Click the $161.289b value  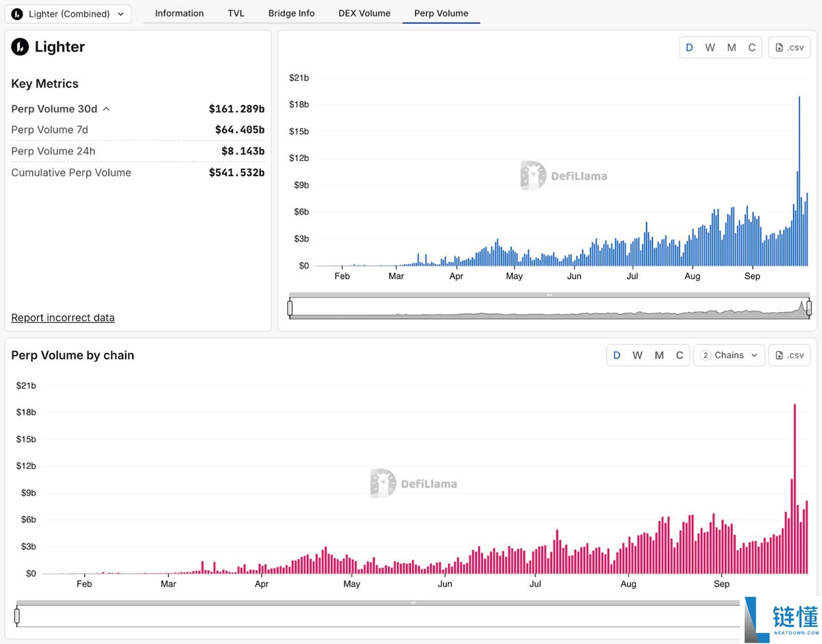tap(236, 109)
